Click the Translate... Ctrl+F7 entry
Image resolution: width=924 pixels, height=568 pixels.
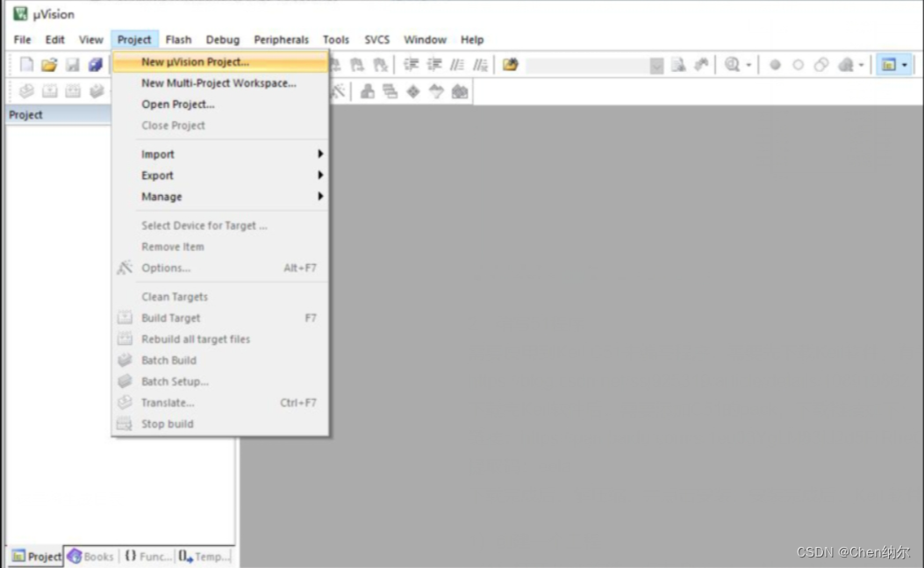(x=220, y=403)
